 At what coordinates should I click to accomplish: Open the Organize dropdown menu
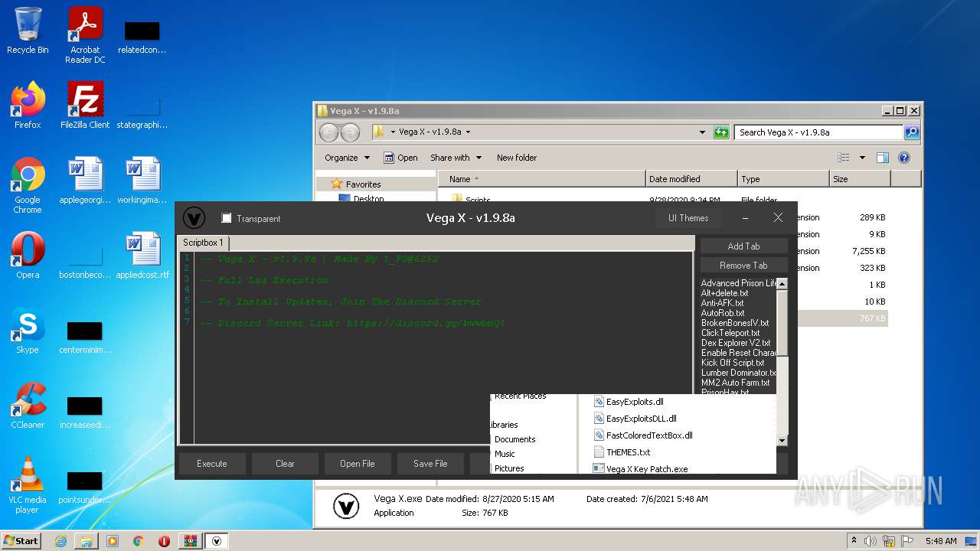pyautogui.click(x=347, y=158)
